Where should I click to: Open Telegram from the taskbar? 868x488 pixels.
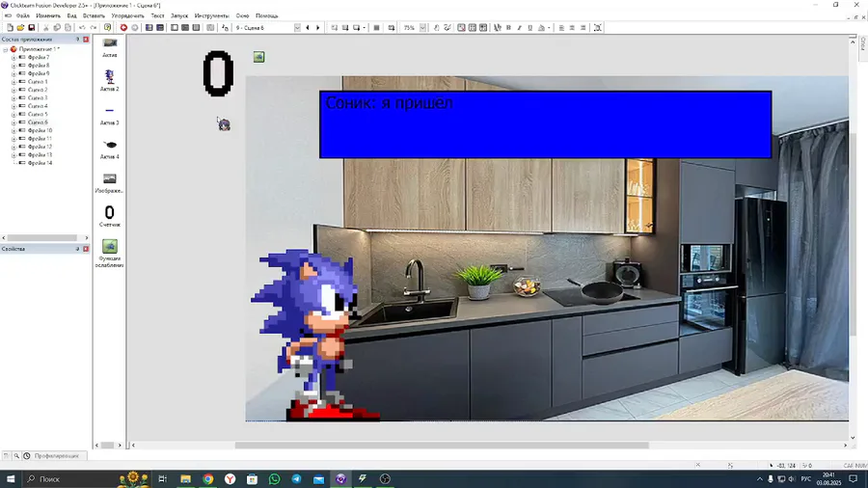tap(296, 479)
